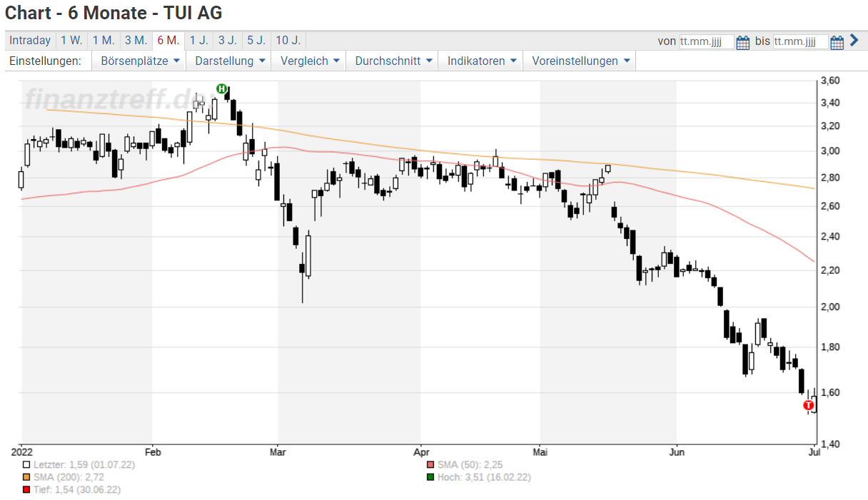Click the 3,60 price axis label
Image resolution: width=868 pixels, height=500 pixels.
point(829,81)
